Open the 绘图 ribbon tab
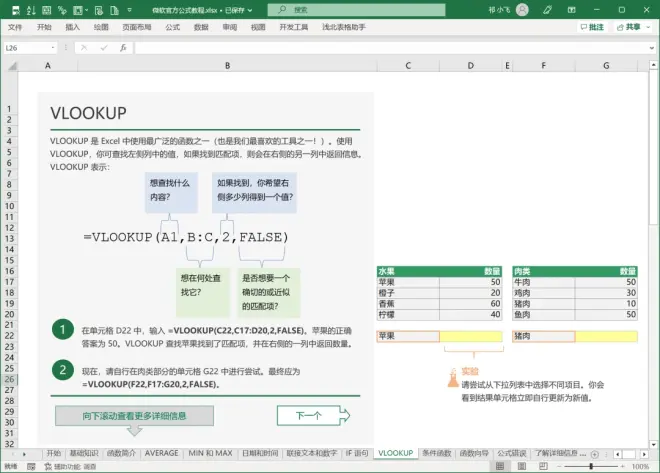The height and width of the screenshot is (473, 660). 101,27
